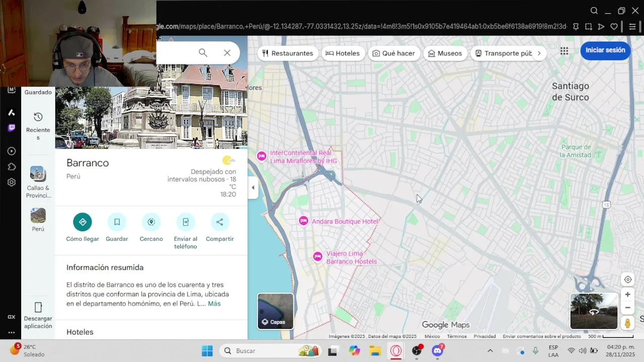Zoom out the map with the minus button

[x=627, y=308]
